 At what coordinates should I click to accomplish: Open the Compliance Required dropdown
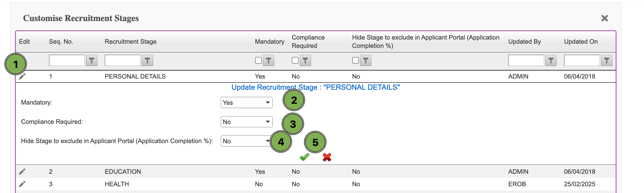(246, 122)
